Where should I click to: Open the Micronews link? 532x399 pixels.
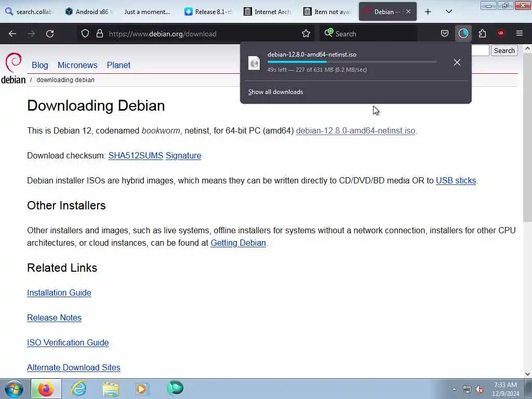[x=77, y=65]
